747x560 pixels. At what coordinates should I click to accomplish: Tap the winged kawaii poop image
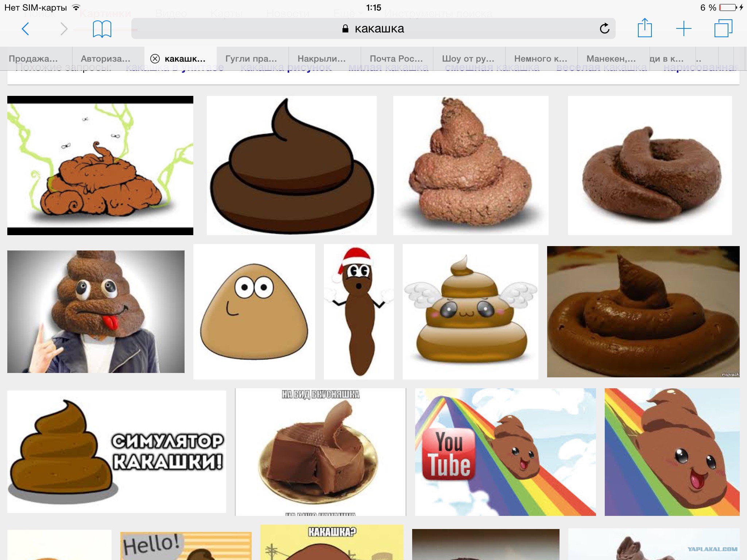[x=470, y=312]
